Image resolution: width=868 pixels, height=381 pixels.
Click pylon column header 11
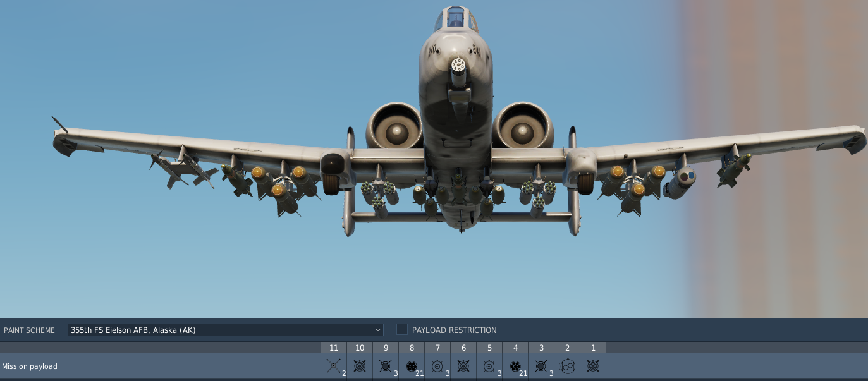[x=334, y=348]
